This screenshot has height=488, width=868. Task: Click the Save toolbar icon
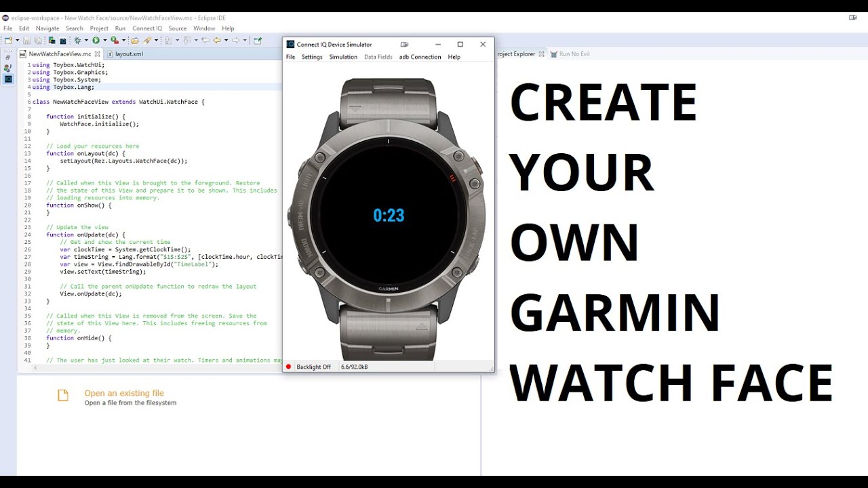pos(27,40)
